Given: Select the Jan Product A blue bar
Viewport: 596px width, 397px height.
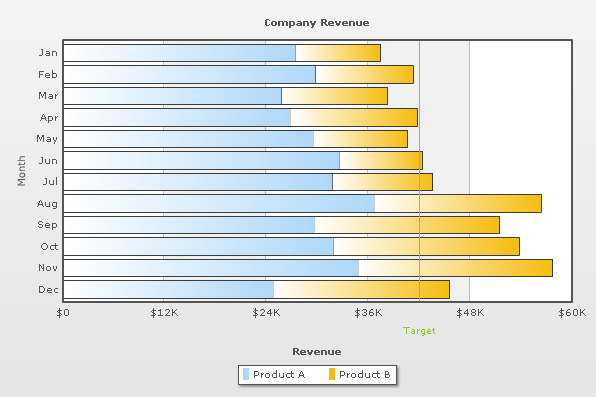Looking at the screenshot, I should [179, 53].
